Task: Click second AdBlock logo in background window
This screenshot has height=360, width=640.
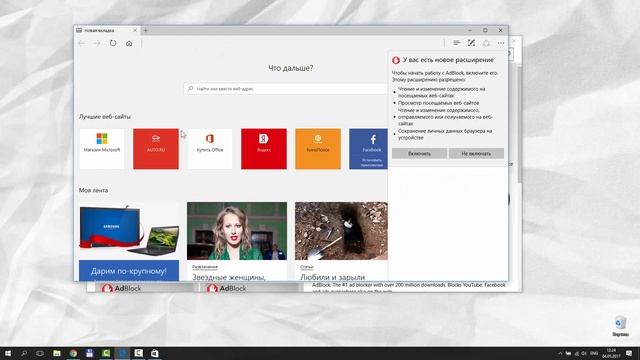Action: point(226,288)
